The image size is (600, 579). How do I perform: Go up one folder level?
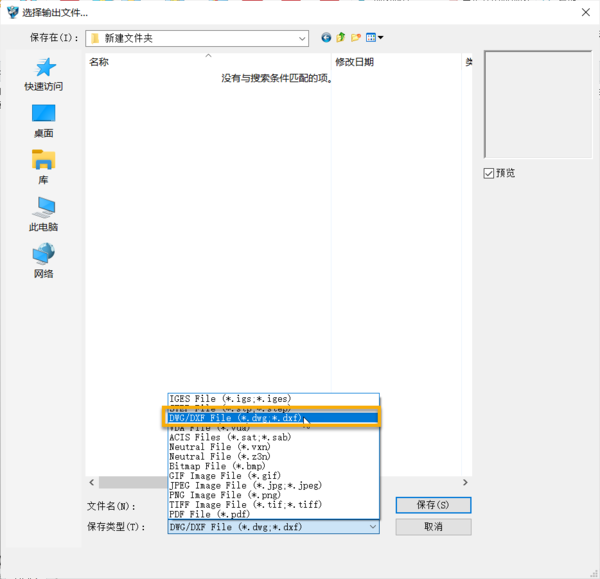[341, 38]
